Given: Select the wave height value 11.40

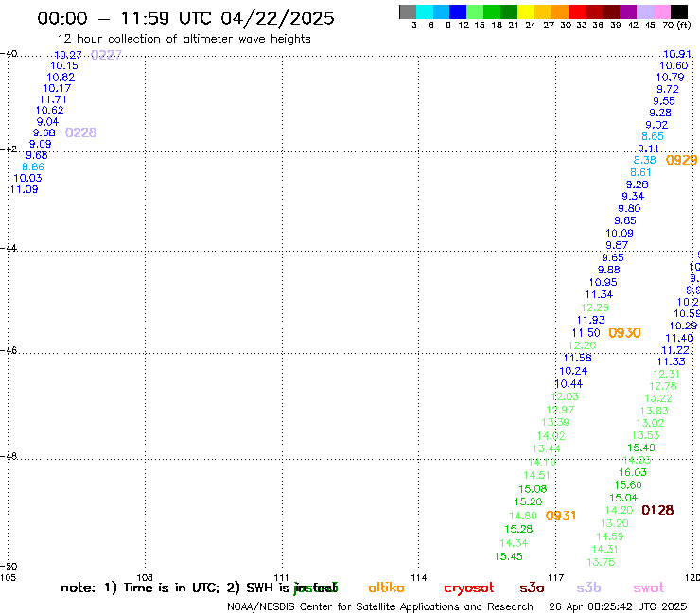Looking at the screenshot, I should [x=679, y=338].
